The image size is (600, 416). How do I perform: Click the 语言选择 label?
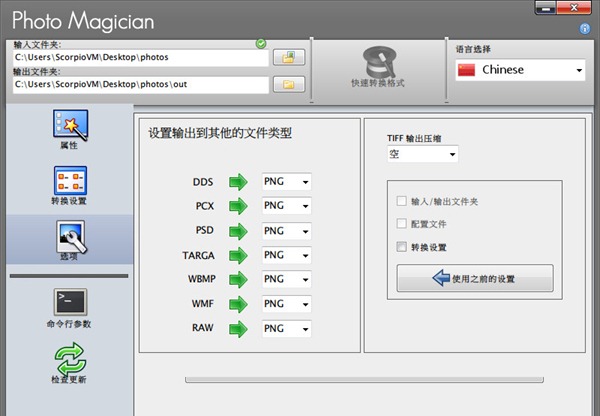coord(473,49)
